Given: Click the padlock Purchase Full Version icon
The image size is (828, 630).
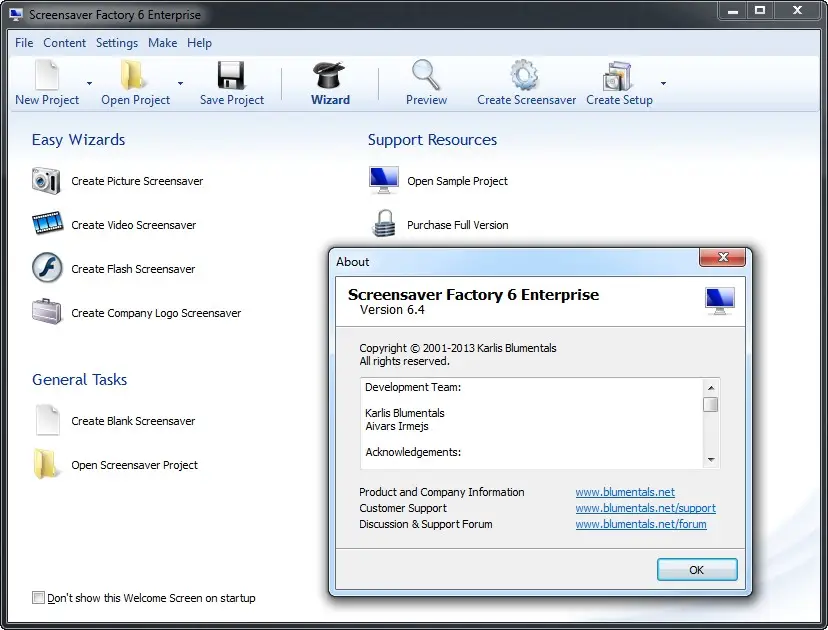Looking at the screenshot, I should pos(384,223).
